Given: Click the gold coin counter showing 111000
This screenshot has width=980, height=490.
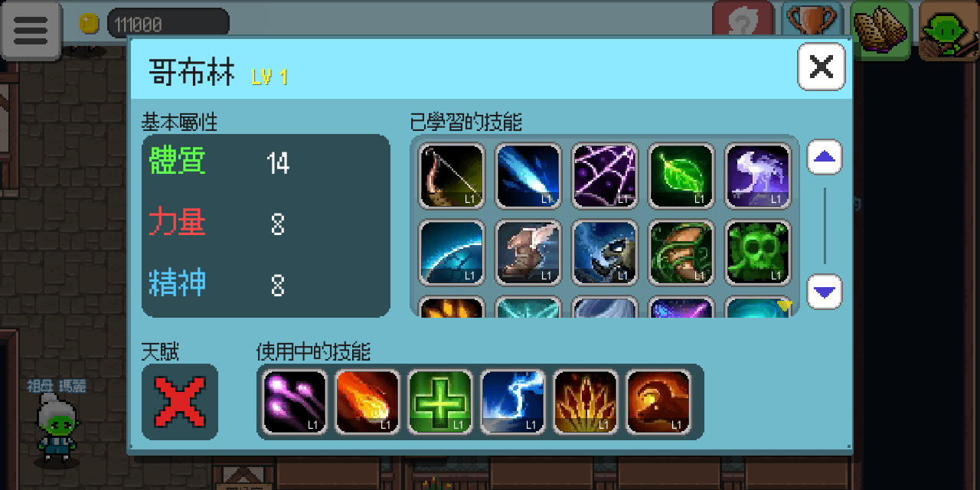Looking at the screenshot, I should point(154,24).
